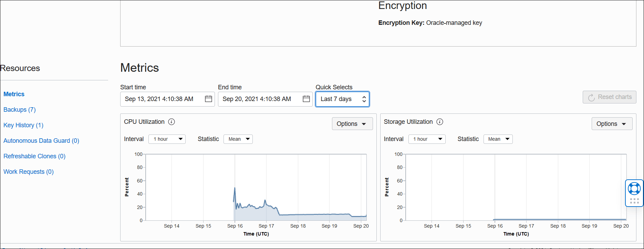This screenshot has height=249, width=644.
Task: Click the Storage Utilization info icon
Action: pyautogui.click(x=440, y=122)
